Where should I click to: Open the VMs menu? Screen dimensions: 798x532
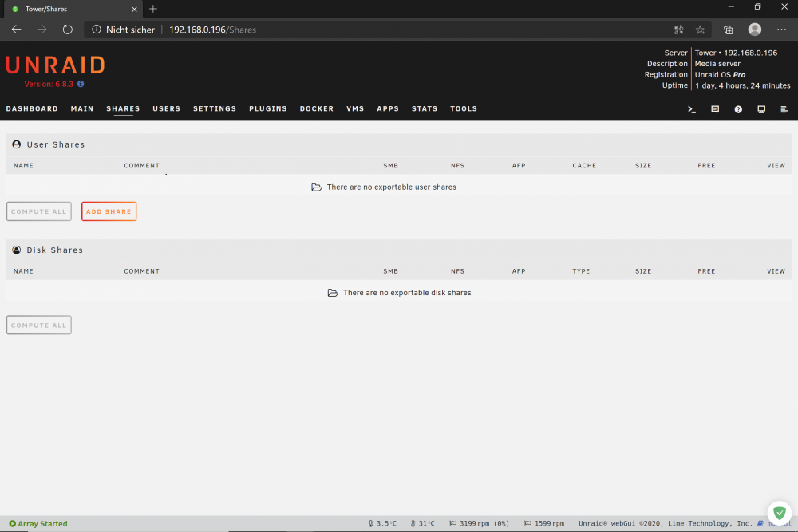point(355,108)
